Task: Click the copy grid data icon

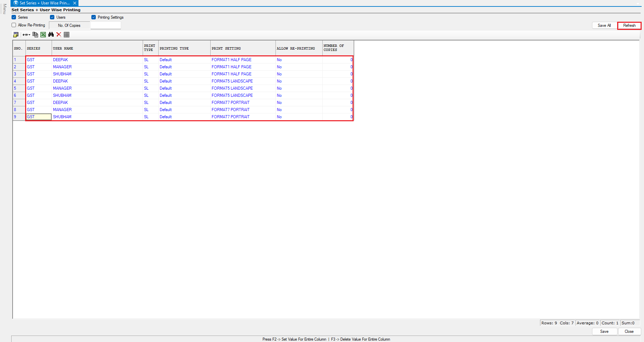Action: pyautogui.click(x=35, y=35)
